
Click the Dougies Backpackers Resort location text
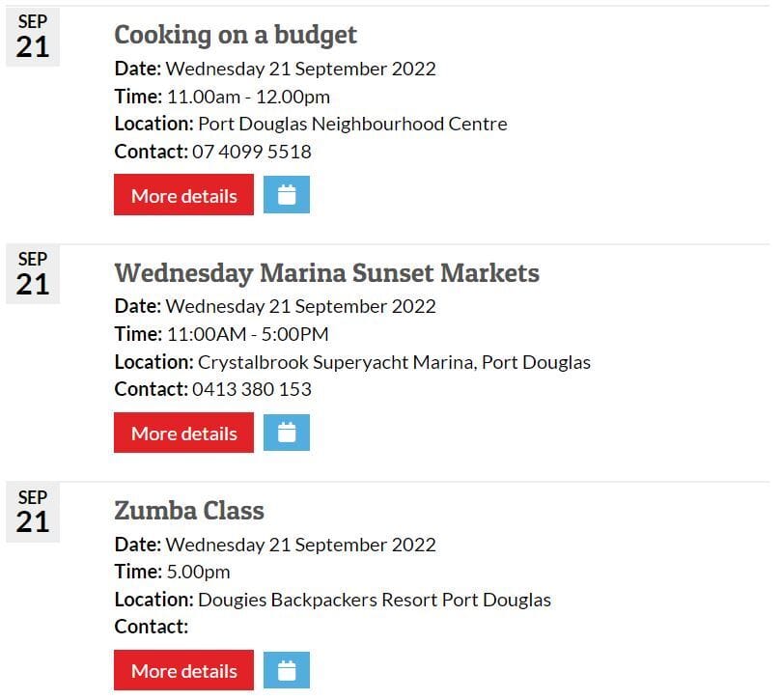[375, 600]
